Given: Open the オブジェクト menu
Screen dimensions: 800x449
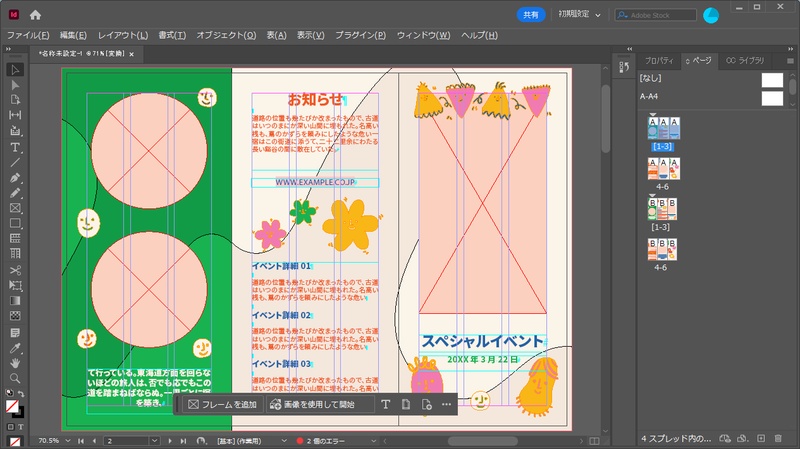Looking at the screenshot, I should (226, 35).
